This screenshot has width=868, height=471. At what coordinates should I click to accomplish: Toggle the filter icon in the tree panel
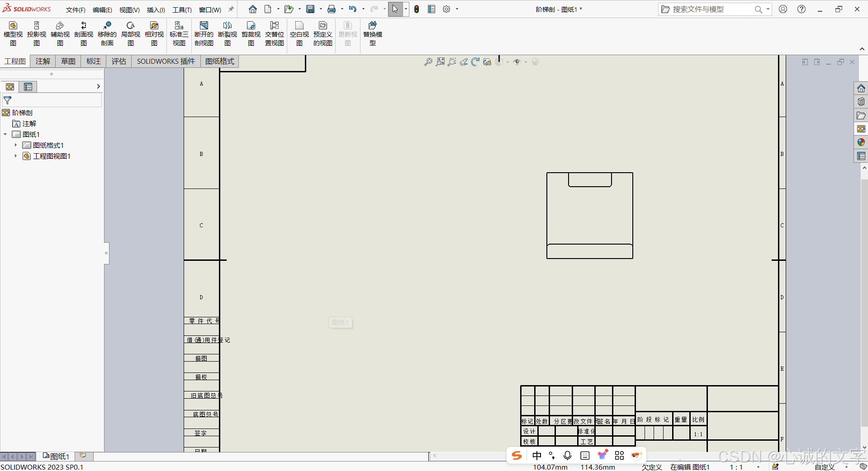point(8,100)
